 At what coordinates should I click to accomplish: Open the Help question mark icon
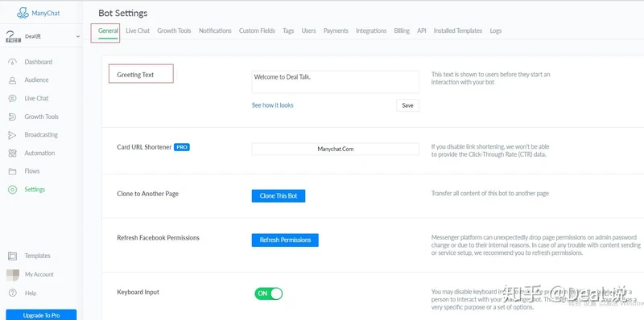tap(12, 293)
